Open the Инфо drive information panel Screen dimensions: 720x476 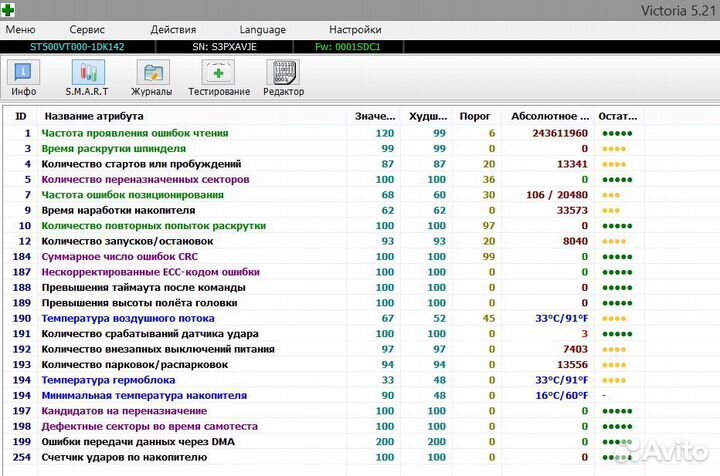coord(24,77)
